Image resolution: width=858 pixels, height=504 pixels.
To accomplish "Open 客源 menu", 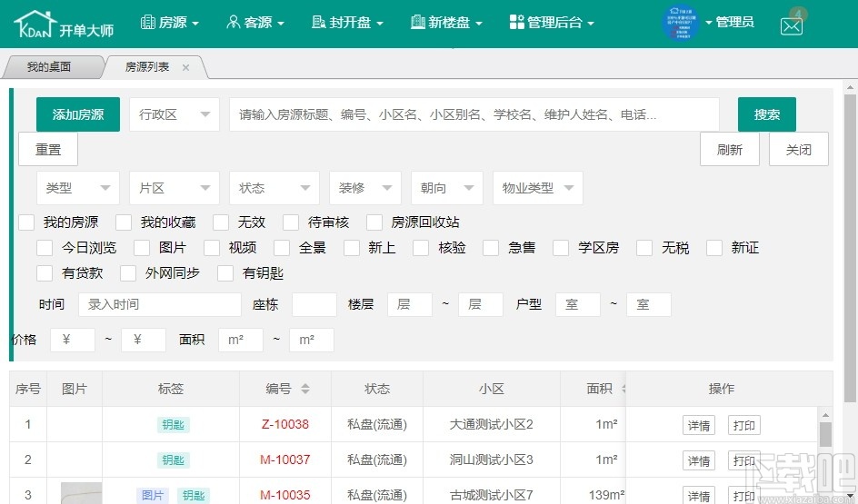I will pyautogui.click(x=255, y=23).
